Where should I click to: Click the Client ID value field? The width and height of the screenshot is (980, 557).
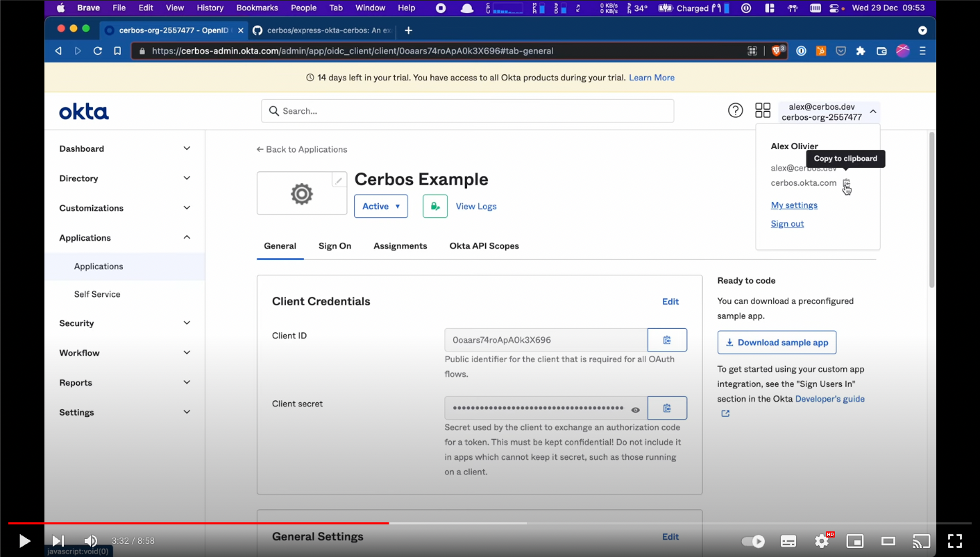point(546,340)
